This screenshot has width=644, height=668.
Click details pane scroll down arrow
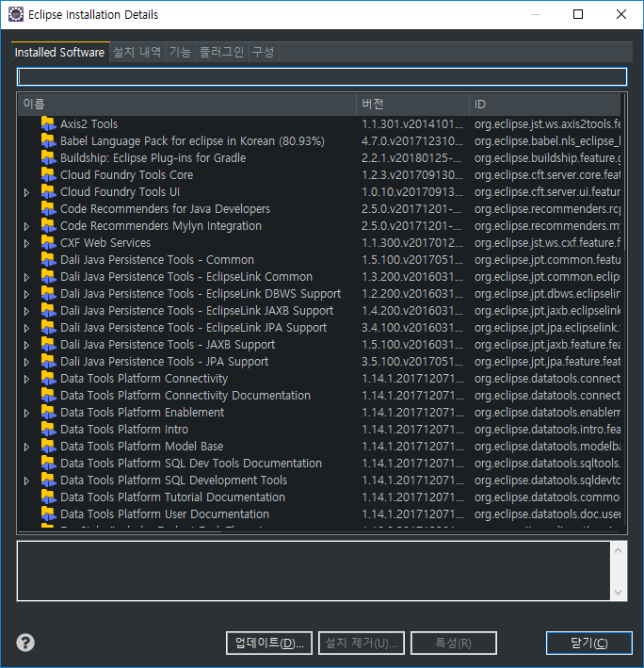[619, 593]
